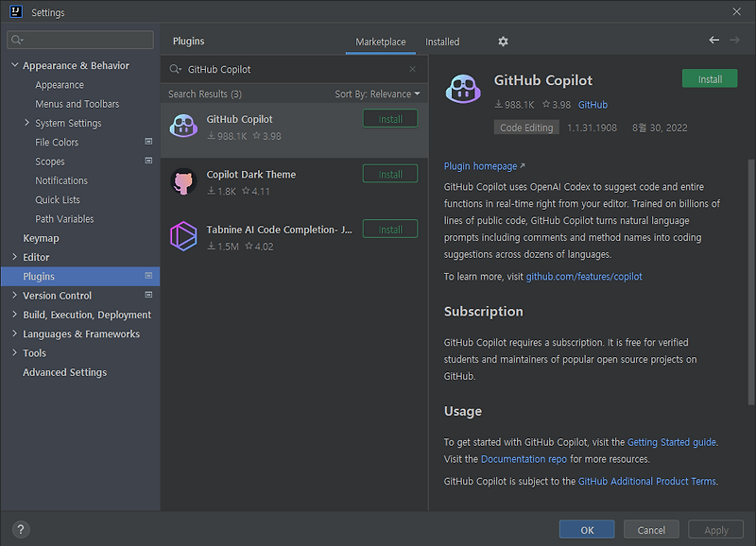756x546 pixels.
Task: Click the settings search field at top left
Action: click(x=79, y=40)
